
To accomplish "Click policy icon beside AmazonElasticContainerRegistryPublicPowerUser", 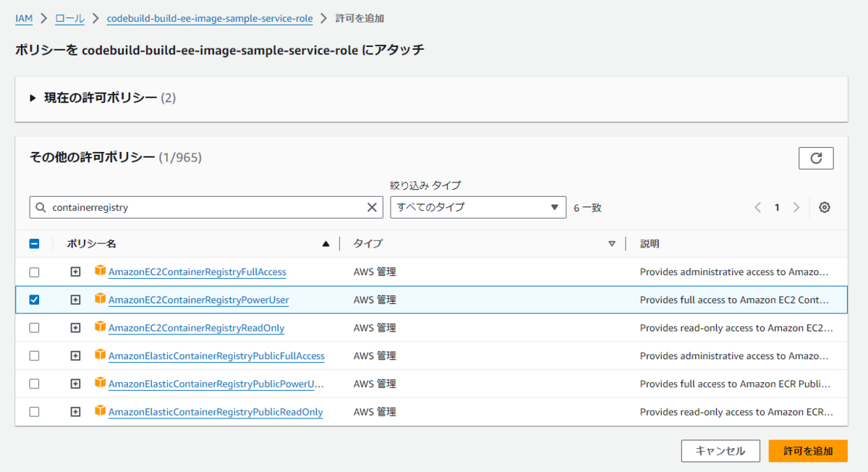I will click(x=100, y=383).
